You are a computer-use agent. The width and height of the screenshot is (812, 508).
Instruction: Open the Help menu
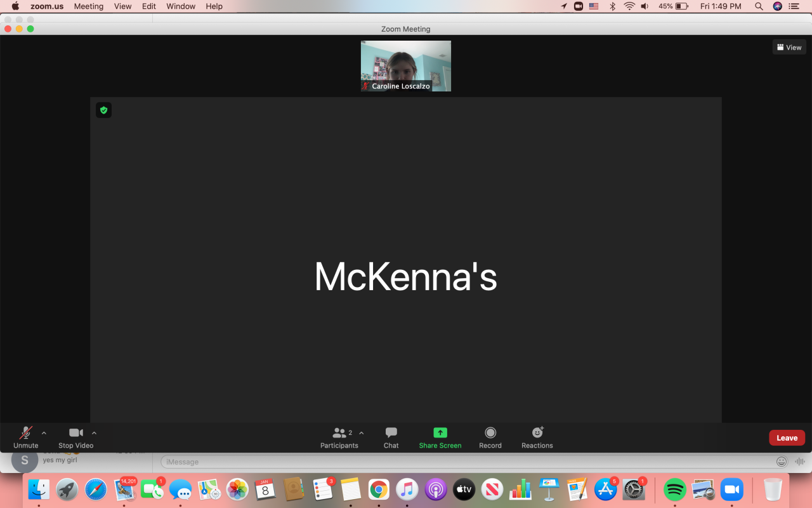[214, 6]
